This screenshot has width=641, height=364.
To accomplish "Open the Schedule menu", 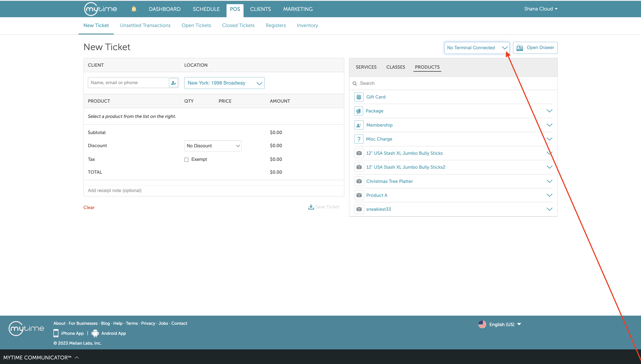I will coord(206,9).
